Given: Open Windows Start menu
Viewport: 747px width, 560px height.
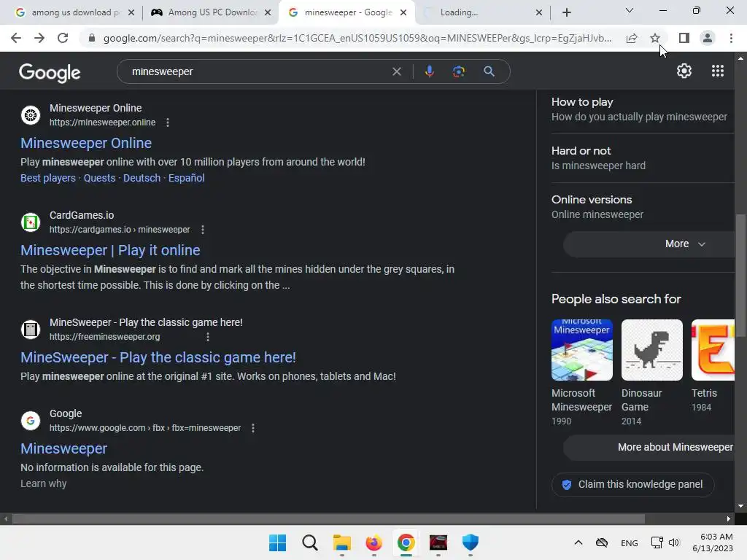Looking at the screenshot, I should 277,542.
